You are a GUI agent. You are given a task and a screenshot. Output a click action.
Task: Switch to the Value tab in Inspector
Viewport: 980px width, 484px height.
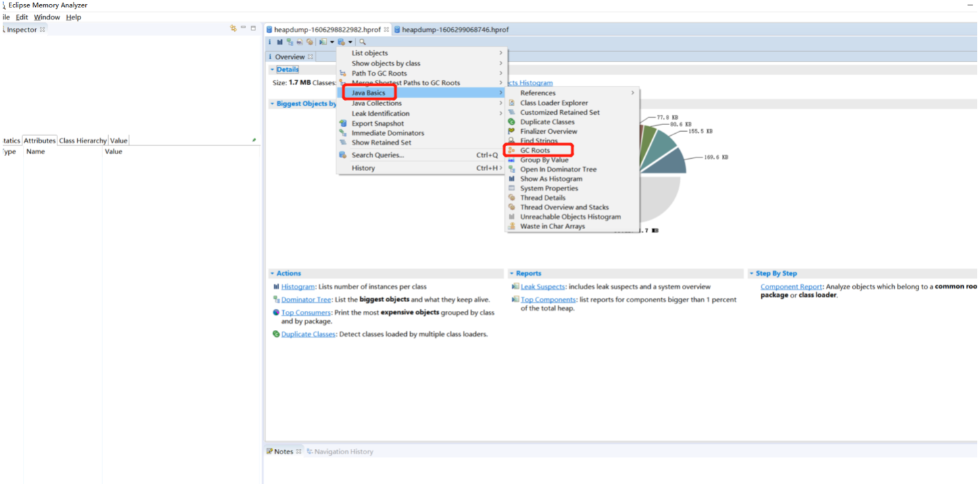coord(119,141)
